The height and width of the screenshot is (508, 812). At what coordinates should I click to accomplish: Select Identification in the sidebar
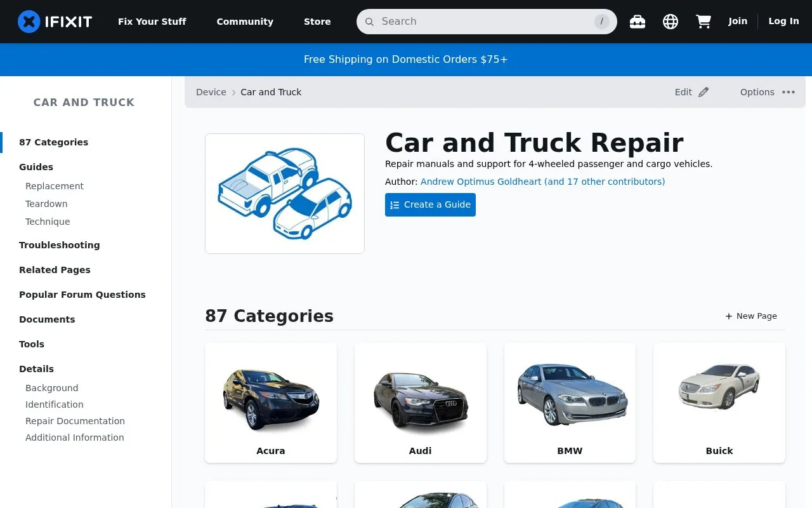(x=55, y=404)
